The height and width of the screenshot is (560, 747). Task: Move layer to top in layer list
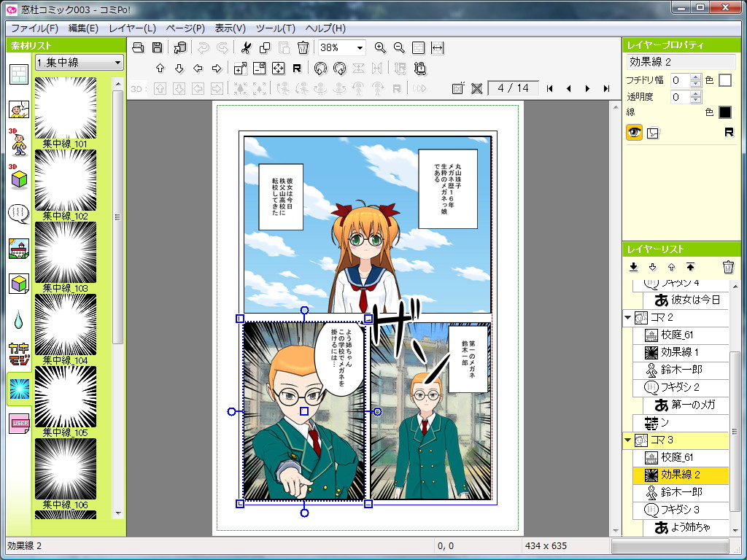690,267
